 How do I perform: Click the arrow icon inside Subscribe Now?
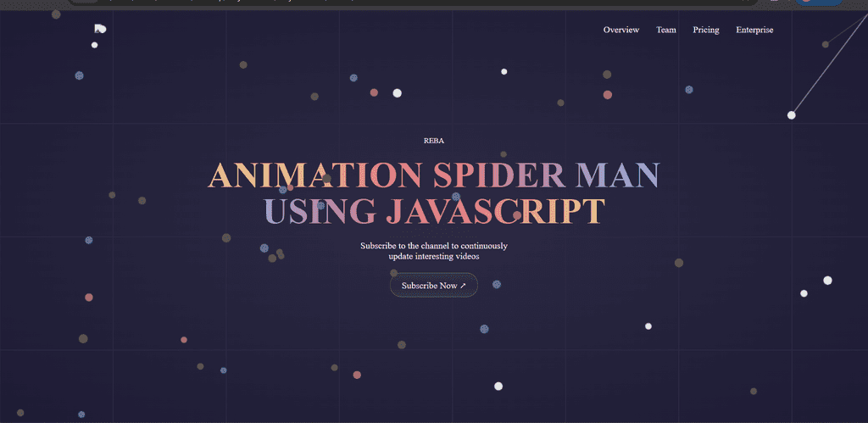[x=463, y=286]
